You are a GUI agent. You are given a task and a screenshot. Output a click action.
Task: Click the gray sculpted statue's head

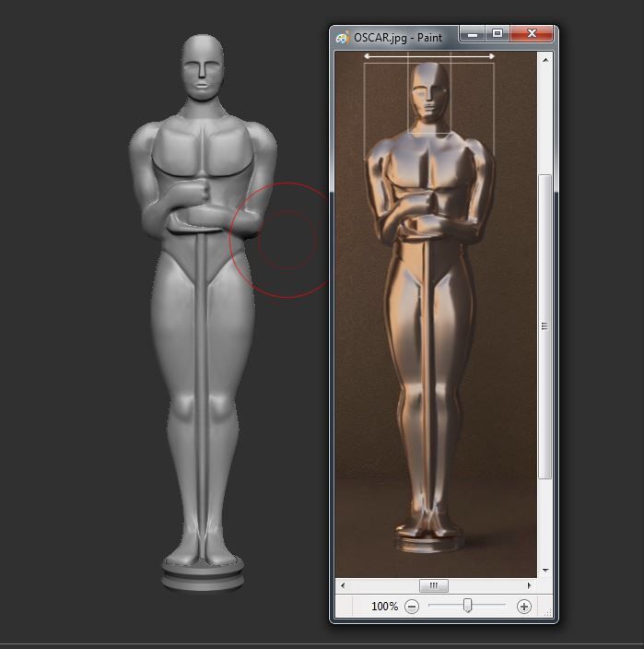click(203, 67)
